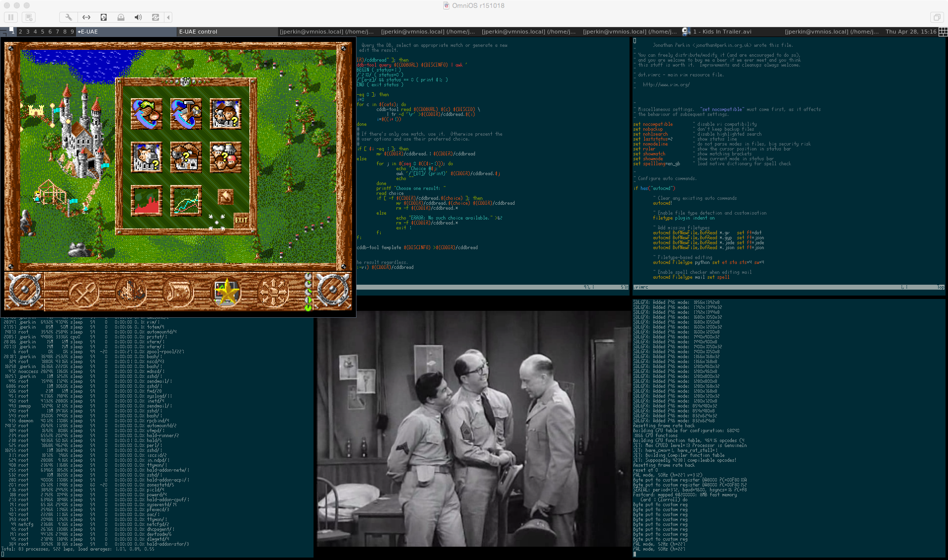Click the map scroll icon in game bar
948x560 pixels.
(x=178, y=292)
